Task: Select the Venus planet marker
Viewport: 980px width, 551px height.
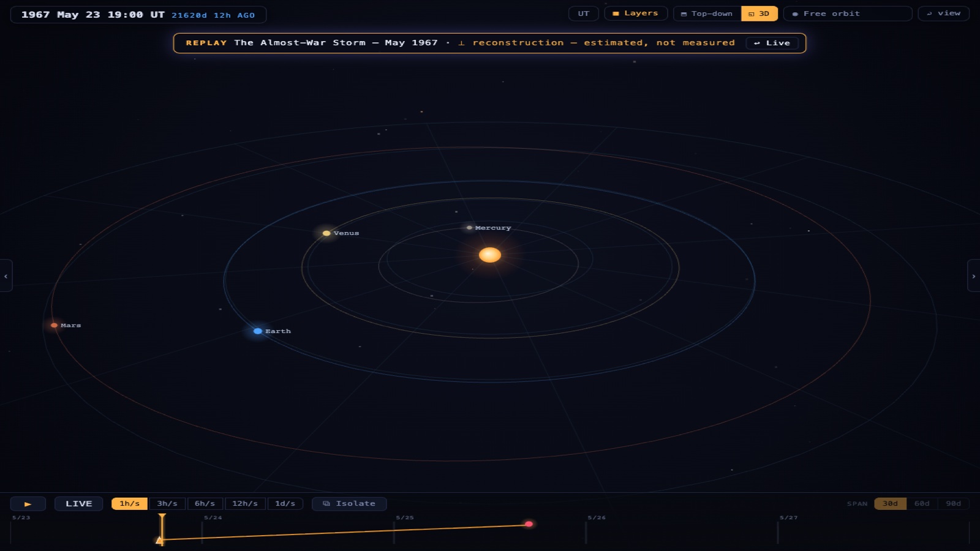Action: (326, 233)
